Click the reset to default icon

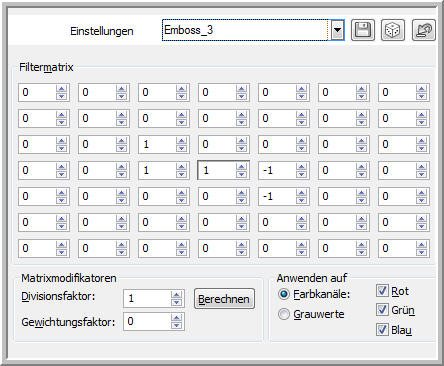(423, 30)
